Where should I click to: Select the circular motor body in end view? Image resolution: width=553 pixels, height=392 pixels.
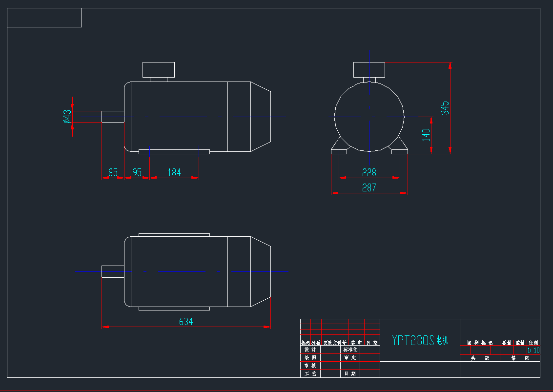(369, 117)
